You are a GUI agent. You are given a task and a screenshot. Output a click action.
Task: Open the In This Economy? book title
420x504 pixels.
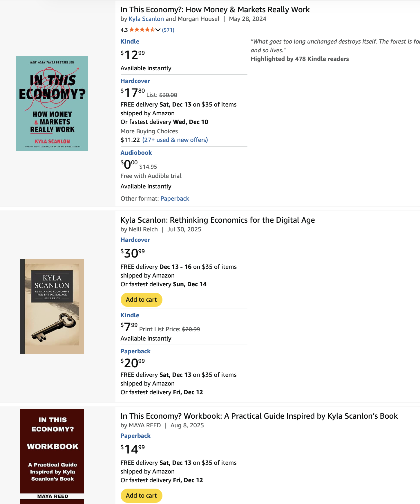215,10
